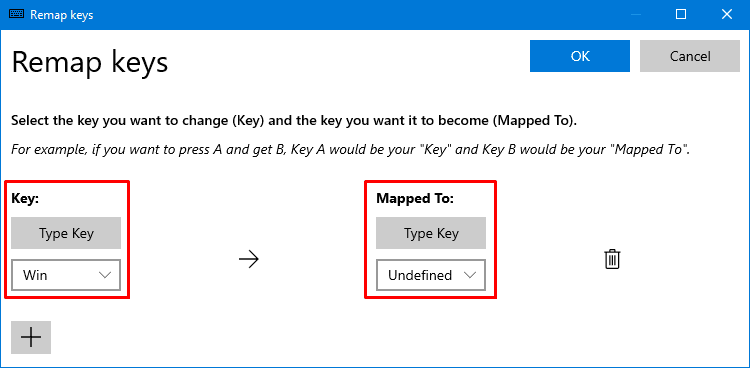The image size is (750, 368).
Task: Confirm the remapping with OK
Action: pos(580,56)
